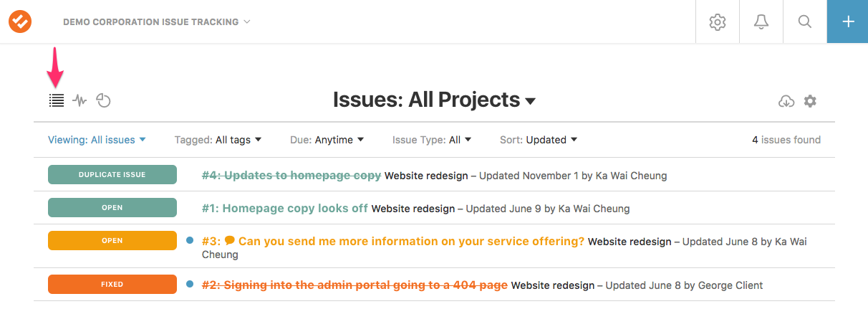
Task: Show notifications bell
Action: (x=761, y=22)
